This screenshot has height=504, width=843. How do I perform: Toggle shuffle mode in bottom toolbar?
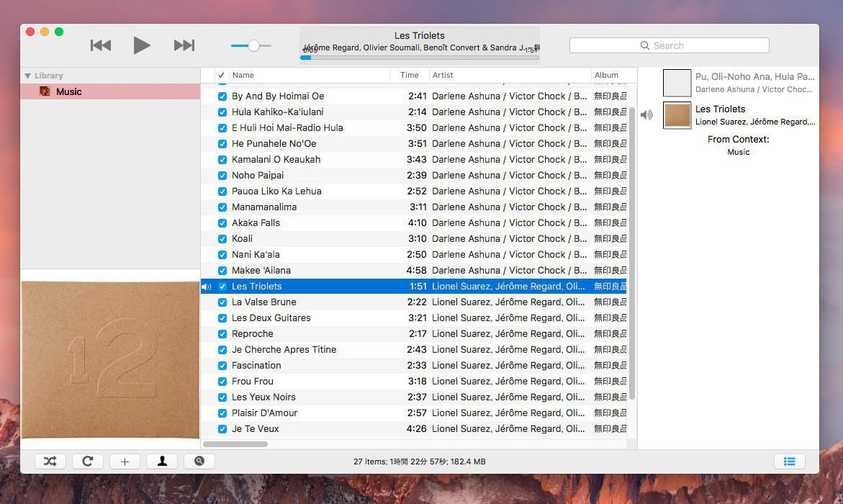point(50,462)
